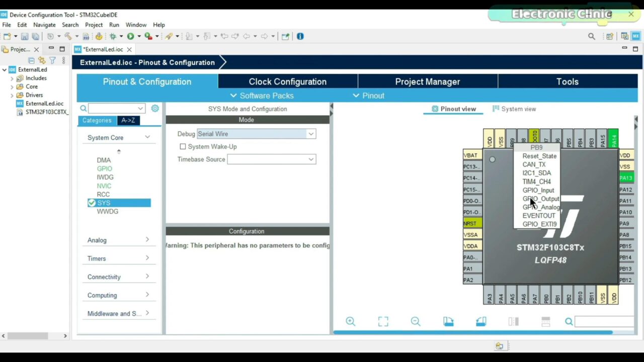This screenshot has width=644, height=362.
Task: Open the Window menu
Action: (136, 25)
